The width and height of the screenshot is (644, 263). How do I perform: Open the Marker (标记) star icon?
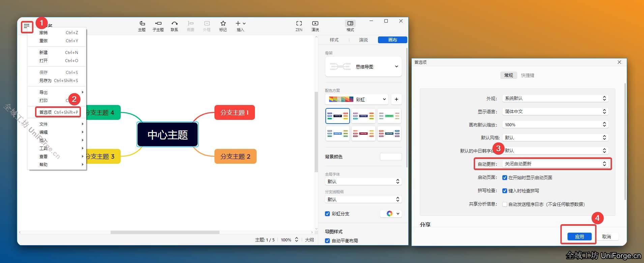pyautogui.click(x=223, y=26)
